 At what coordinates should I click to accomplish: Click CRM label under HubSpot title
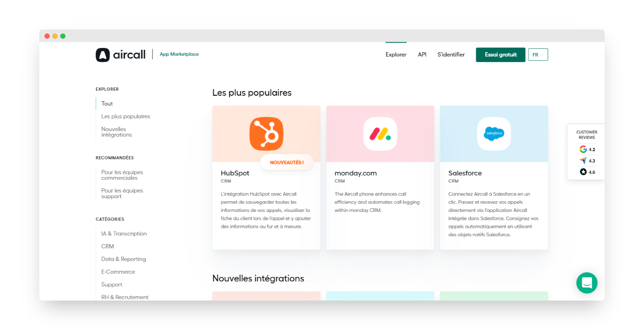point(226,181)
